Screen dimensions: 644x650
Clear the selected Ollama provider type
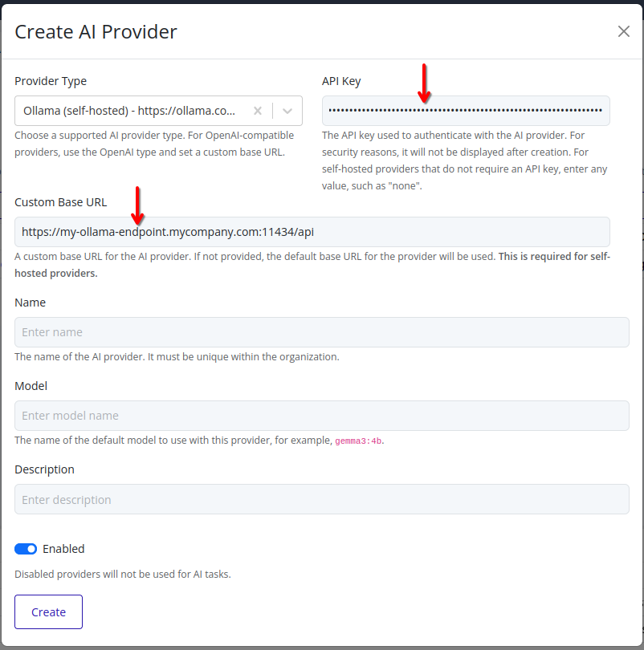click(x=257, y=110)
